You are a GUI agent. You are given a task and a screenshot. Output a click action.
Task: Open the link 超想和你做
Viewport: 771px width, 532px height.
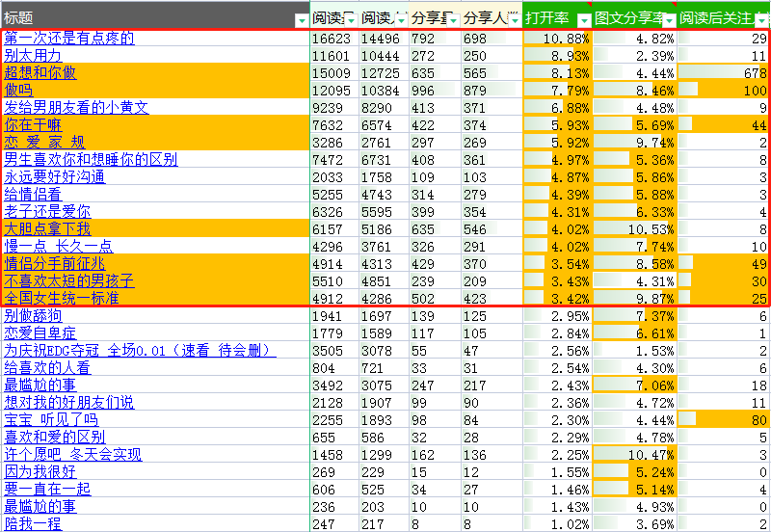click(x=40, y=73)
